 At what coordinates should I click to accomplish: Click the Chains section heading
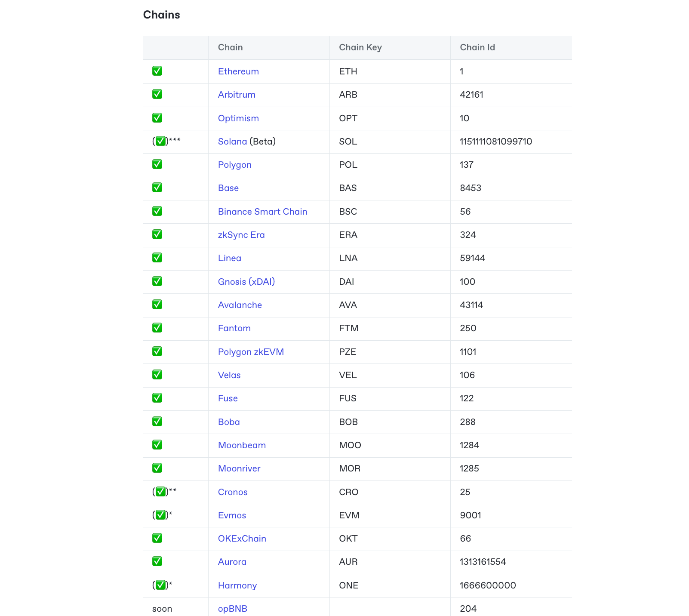[161, 15]
